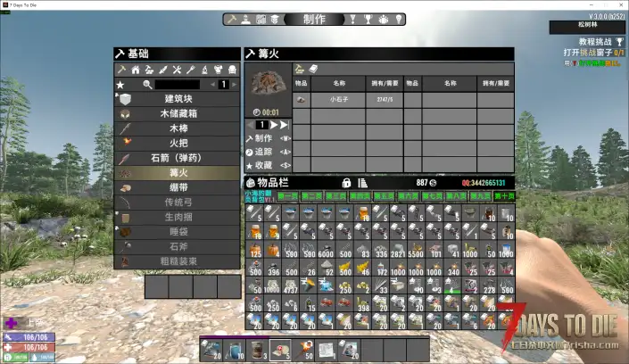The image size is (629, 364).
Task: Select inventory stack of 4737
Action: click(x=290, y=285)
